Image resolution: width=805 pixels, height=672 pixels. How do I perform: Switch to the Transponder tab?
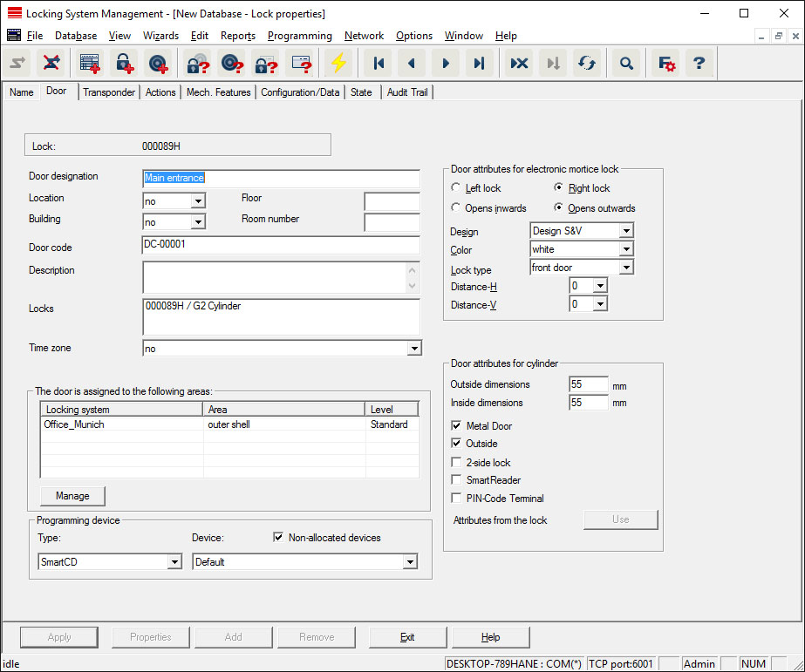pos(109,92)
